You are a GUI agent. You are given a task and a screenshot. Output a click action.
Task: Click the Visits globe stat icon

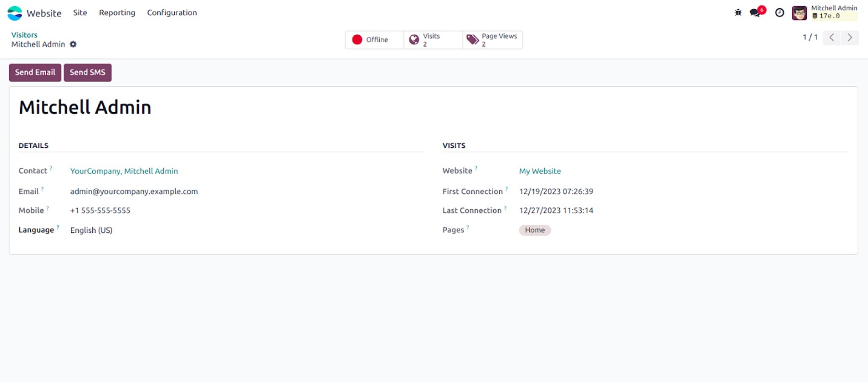pos(415,39)
